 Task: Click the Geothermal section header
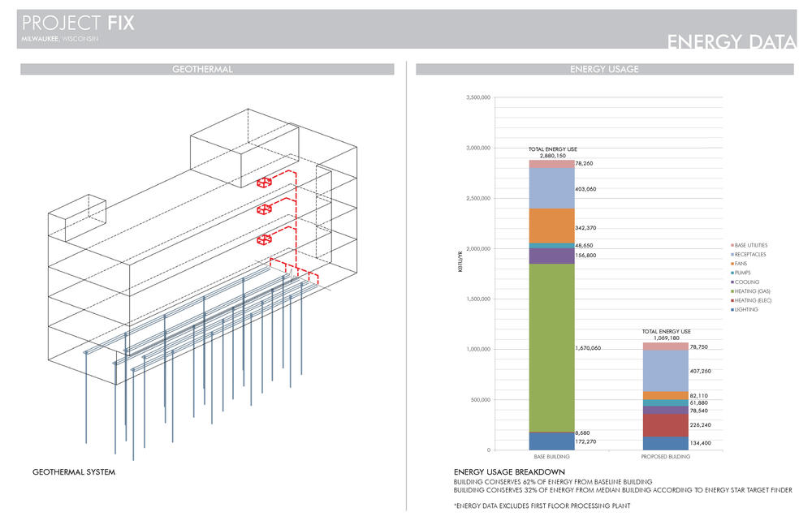[x=202, y=70]
